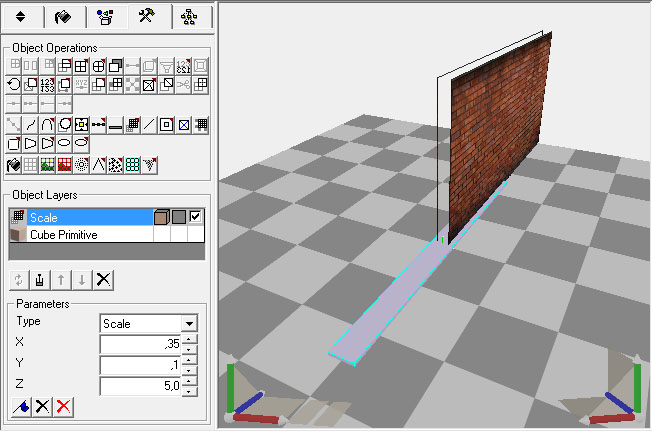Click the rotate operation icon

[x=13, y=86]
